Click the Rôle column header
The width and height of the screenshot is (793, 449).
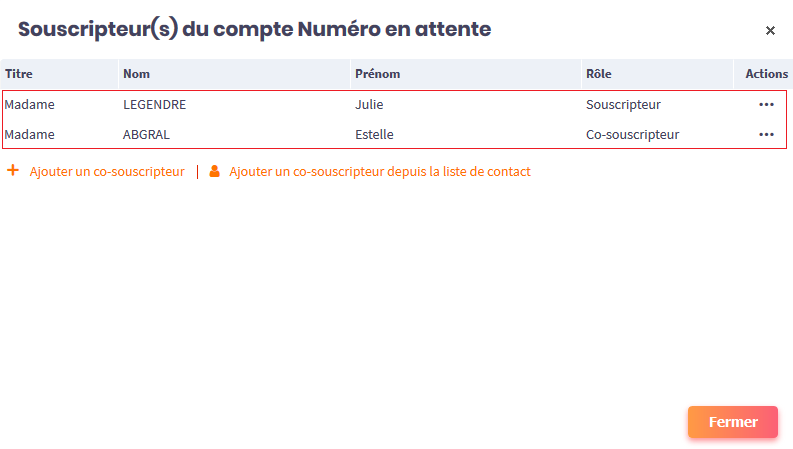(599, 74)
